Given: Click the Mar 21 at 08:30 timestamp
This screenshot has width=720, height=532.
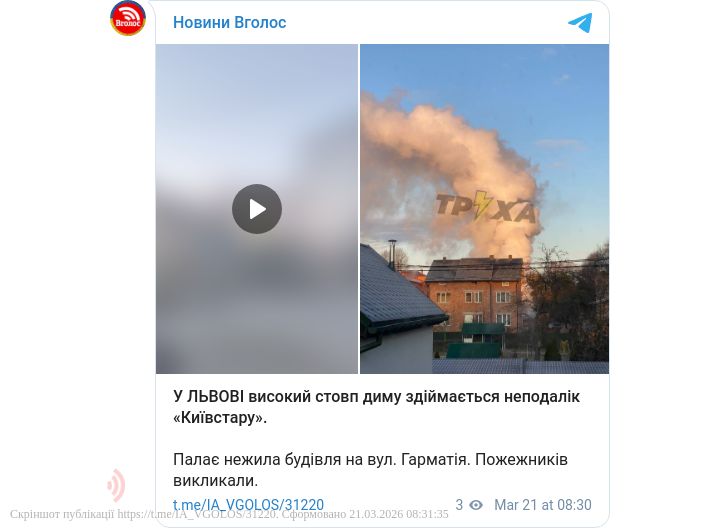Looking at the screenshot, I should (543, 505).
